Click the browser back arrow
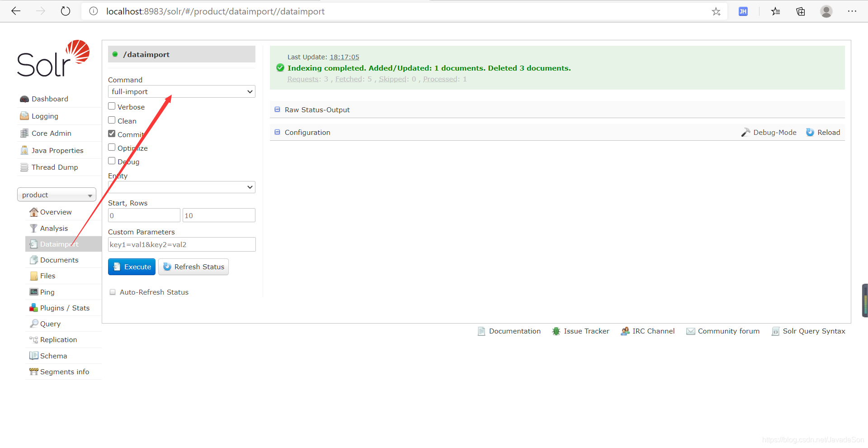868x448 pixels. pyautogui.click(x=16, y=11)
